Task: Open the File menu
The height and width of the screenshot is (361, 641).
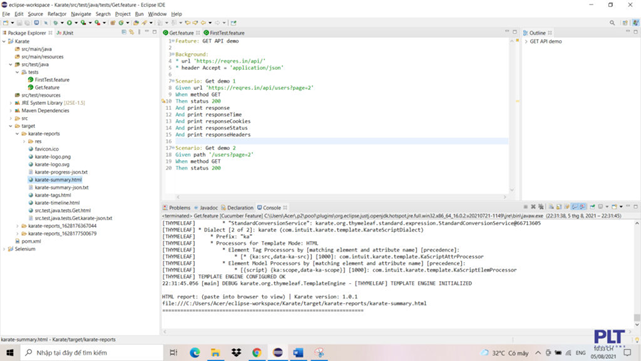Action: [6, 14]
